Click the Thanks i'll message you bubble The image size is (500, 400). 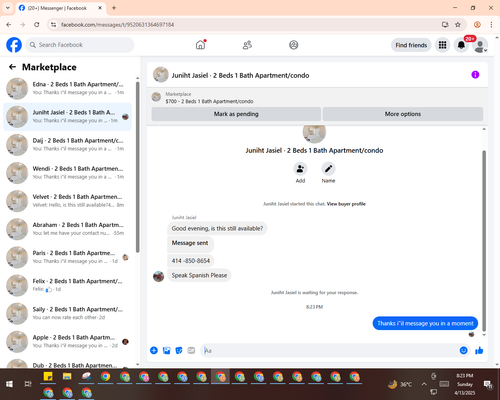point(425,323)
